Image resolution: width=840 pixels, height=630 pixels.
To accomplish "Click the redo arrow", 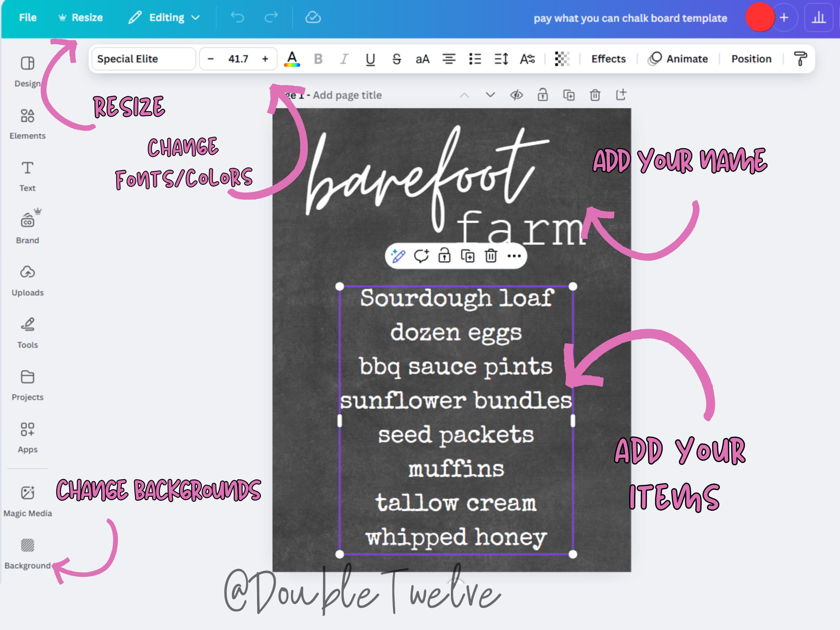I will click(x=271, y=17).
